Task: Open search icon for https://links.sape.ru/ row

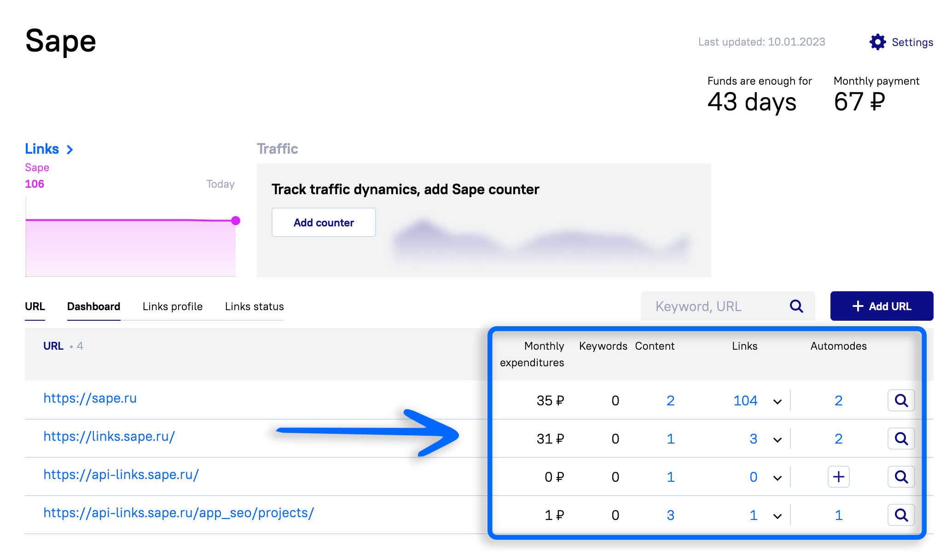Action: tap(901, 439)
